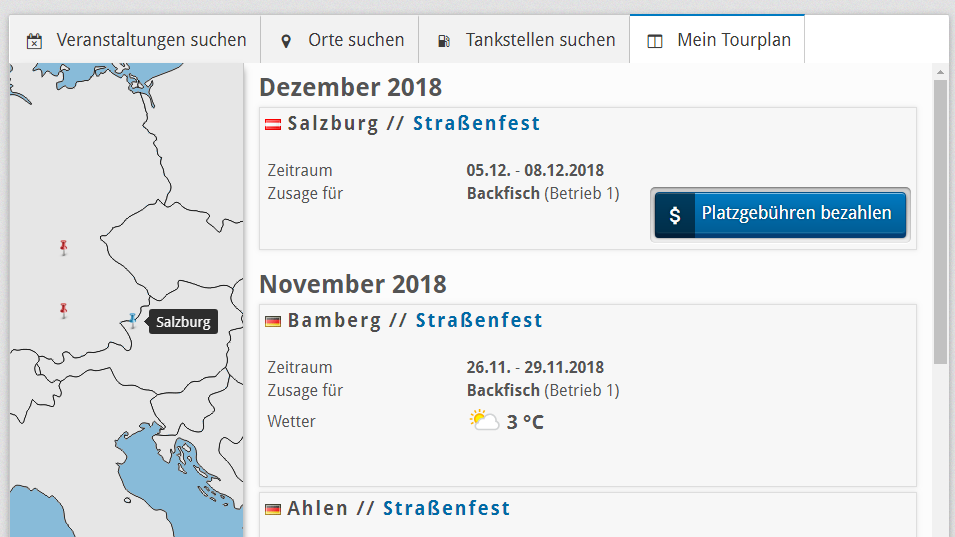Click the table icon on Mein Tourplan tab
Screen dimensions: 955x537
click(655, 41)
